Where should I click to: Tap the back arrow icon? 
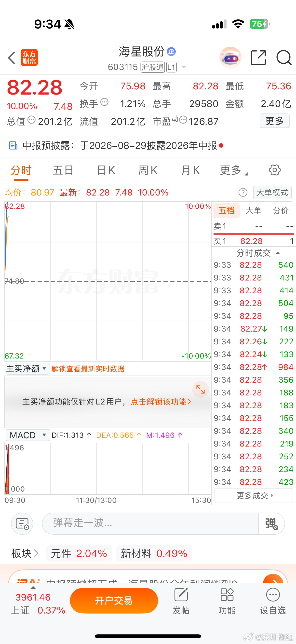(x=12, y=58)
